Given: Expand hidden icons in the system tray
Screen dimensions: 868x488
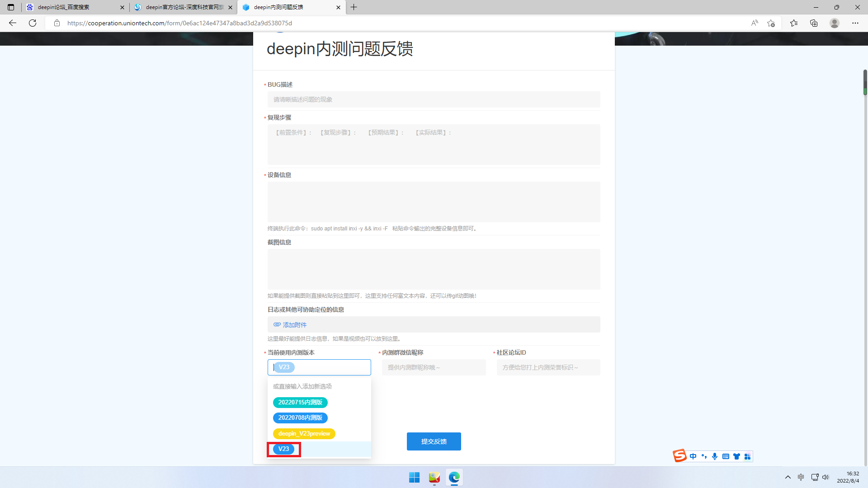Looking at the screenshot, I should (788, 477).
